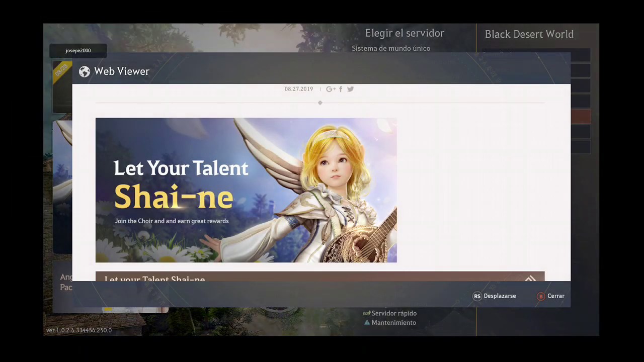Click the Elegir el servidor title
644x362 pixels.
pos(405,33)
